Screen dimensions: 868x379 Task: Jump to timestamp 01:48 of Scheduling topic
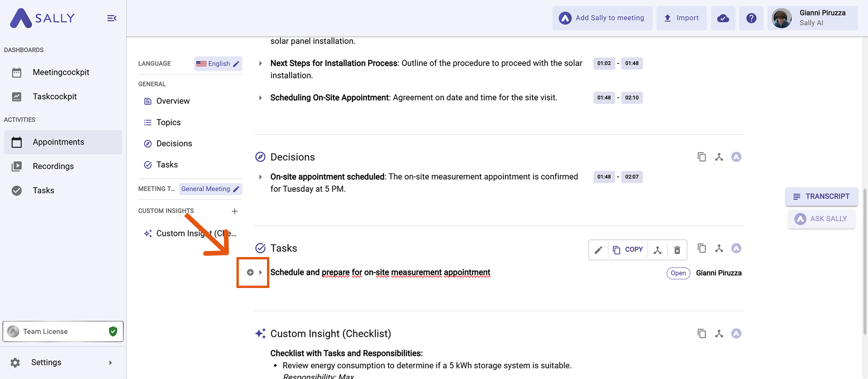[x=604, y=98]
